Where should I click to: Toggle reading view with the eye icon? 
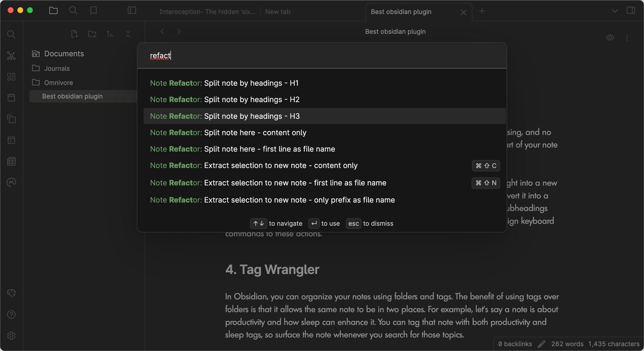pos(610,37)
